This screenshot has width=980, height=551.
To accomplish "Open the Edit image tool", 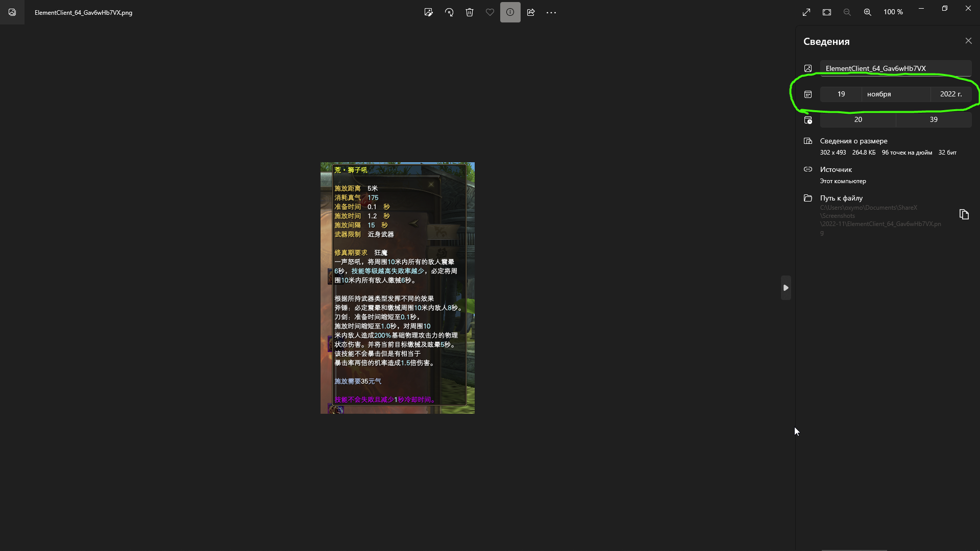I will 429,12.
